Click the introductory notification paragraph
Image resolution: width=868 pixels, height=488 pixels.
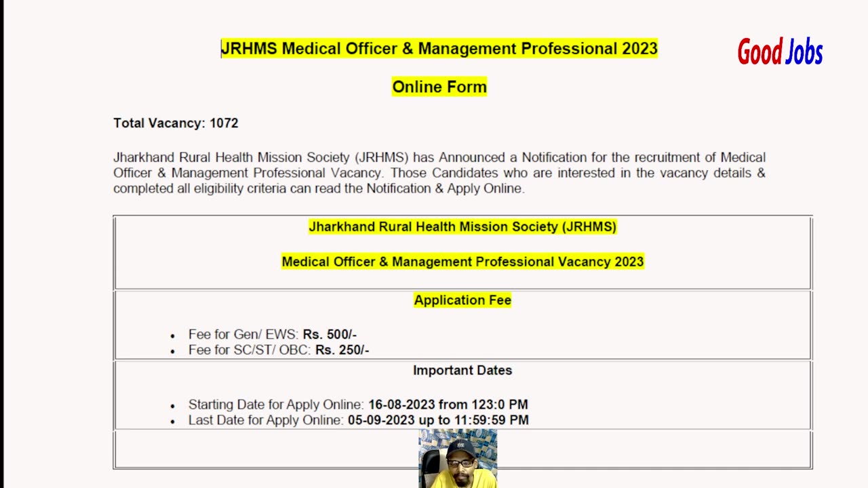(x=439, y=173)
